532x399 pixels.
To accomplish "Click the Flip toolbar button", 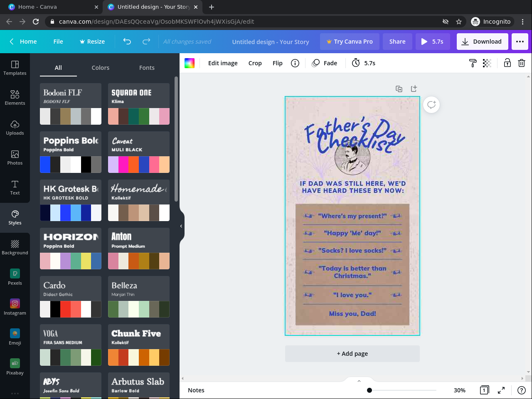I will [x=278, y=63].
